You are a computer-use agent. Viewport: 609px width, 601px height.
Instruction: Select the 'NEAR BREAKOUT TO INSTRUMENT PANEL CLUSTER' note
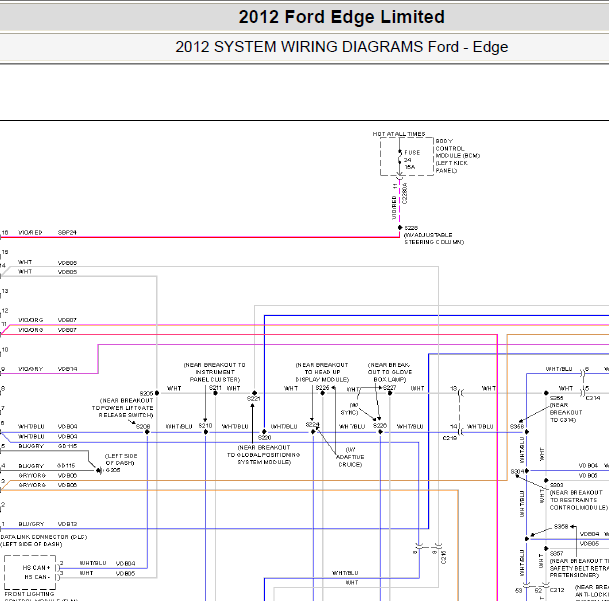[x=214, y=372]
